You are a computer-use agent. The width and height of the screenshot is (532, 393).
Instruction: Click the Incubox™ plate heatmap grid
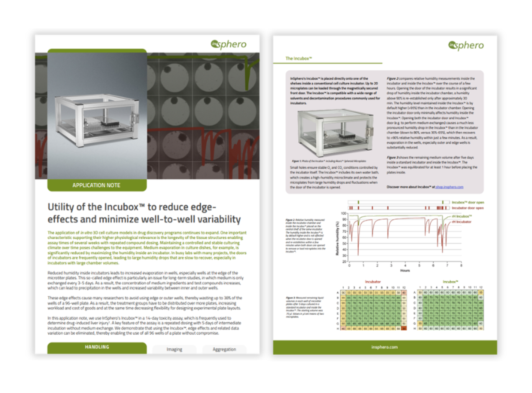coord(450,311)
